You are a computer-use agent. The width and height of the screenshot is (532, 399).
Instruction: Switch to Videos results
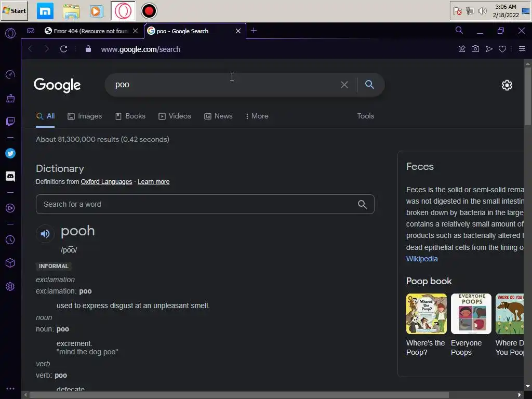point(175,116)
